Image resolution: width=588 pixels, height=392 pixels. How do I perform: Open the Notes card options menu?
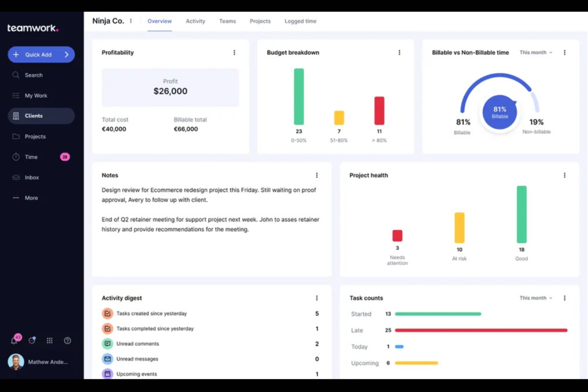click(317, 175)
